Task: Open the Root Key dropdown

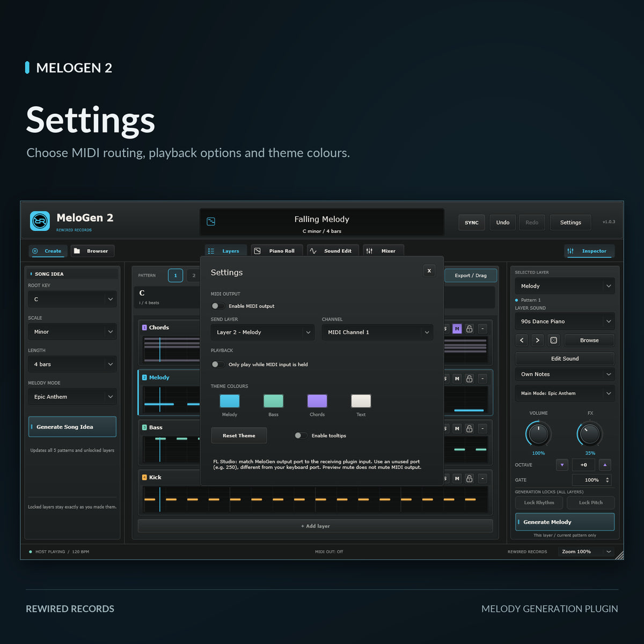Action: point(72,299)
